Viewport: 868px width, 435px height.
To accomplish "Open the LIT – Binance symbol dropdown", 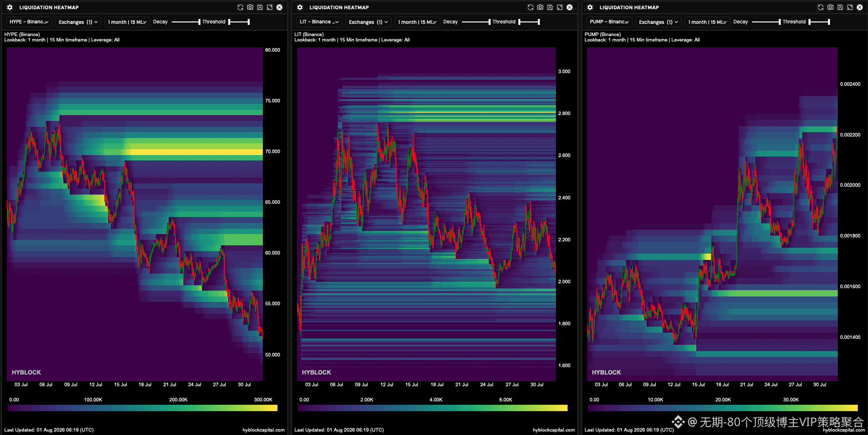I will click(319, 22).
